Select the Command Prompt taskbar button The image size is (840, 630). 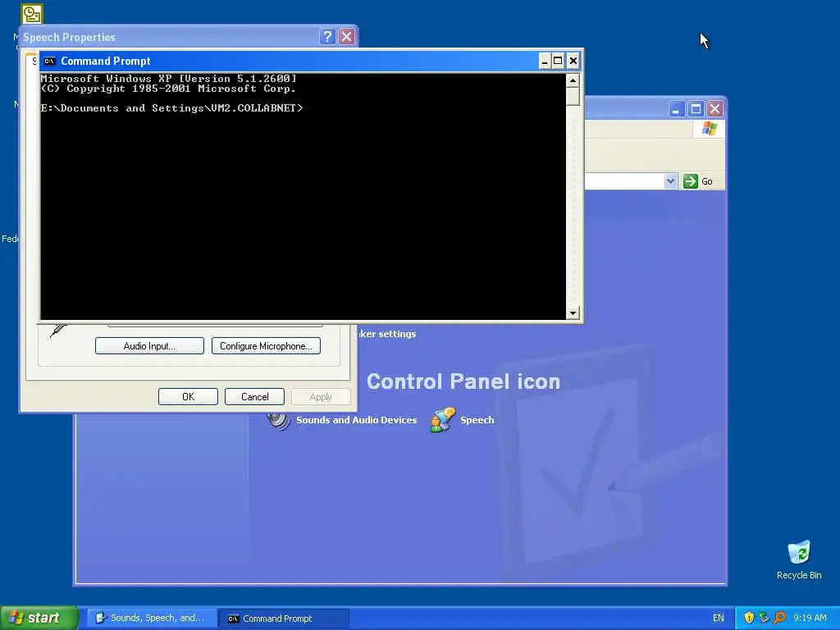tap(284, 619)
